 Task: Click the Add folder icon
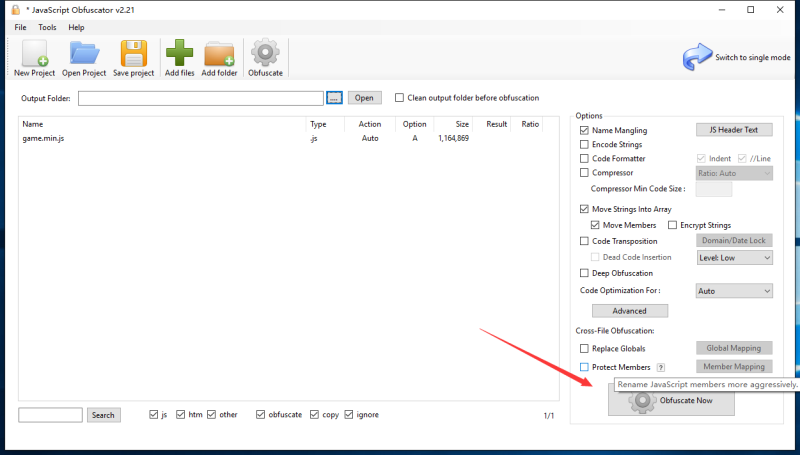pyautogui.click(x=220, y=53)
